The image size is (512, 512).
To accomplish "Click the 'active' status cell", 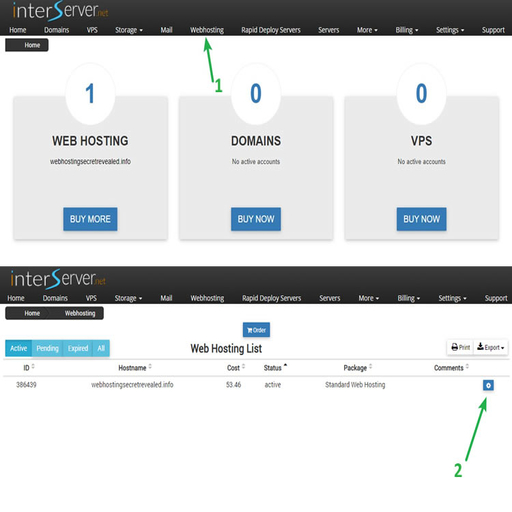I will click(x=273, y=385).
